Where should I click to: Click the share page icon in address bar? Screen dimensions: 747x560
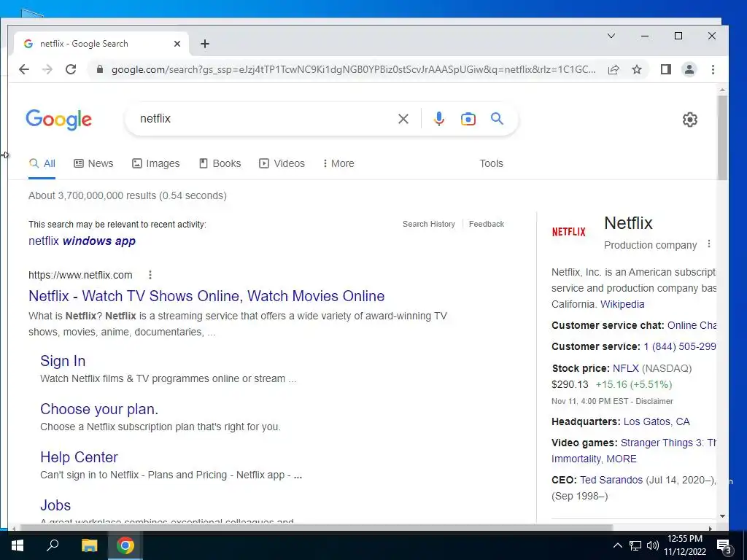(x=614, y=69)
